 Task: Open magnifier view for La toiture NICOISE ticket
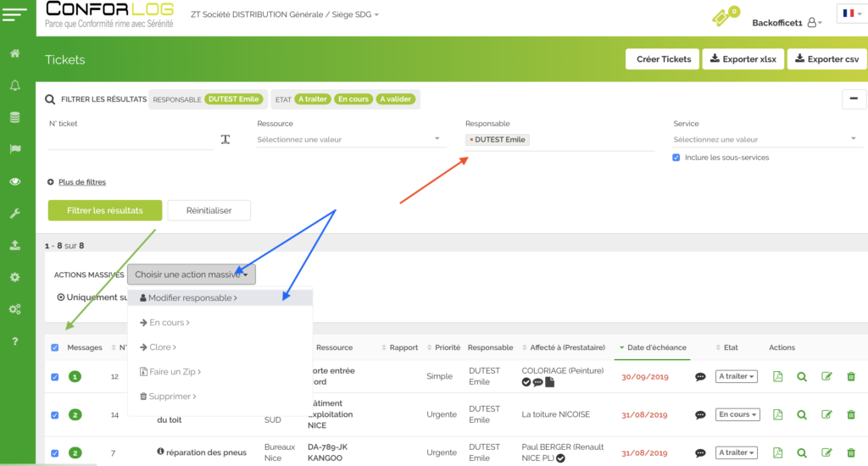click(x=802, y=415)
